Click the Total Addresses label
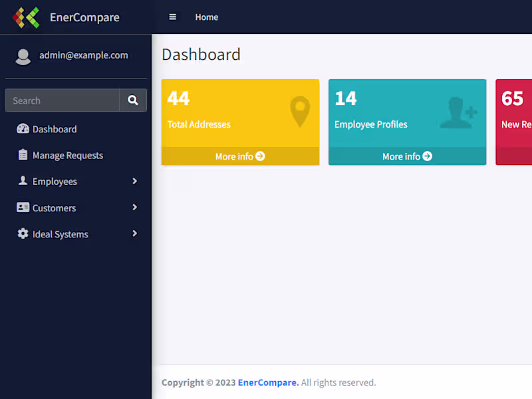This screenshot has width=532, height=399. (199, 124)
